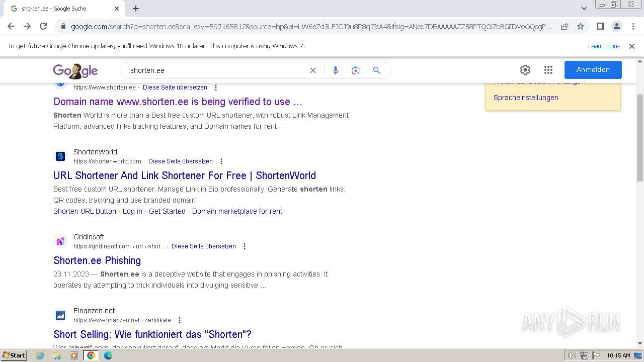644x362 pixels.
Task: Open Microsoft Edge from taskbar
Action: point(108,355)
